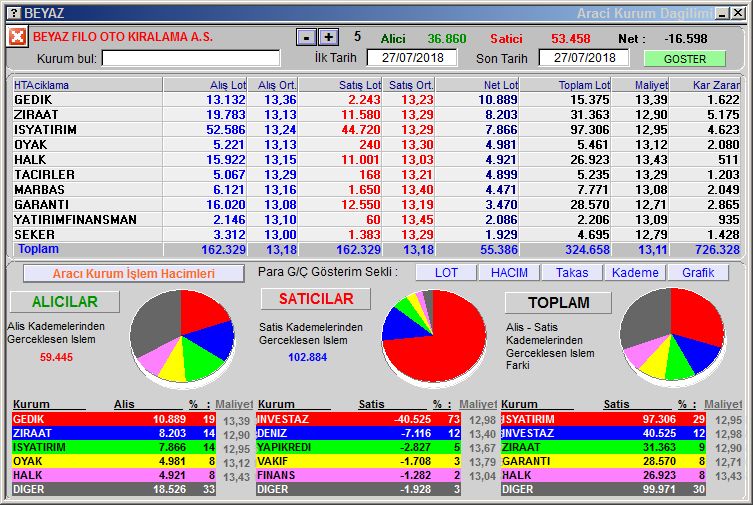Click red INVESTAZ row in sellers list
Image resolution: width=753 pixels, height=505 pixels.
click(x=359, y=419)
